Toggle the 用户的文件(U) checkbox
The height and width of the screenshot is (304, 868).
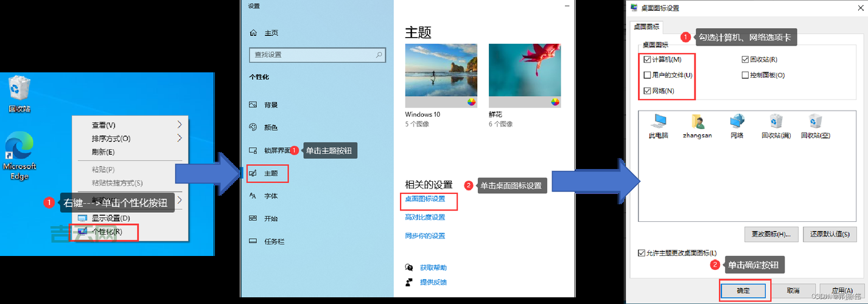click(x=647, y=75)
